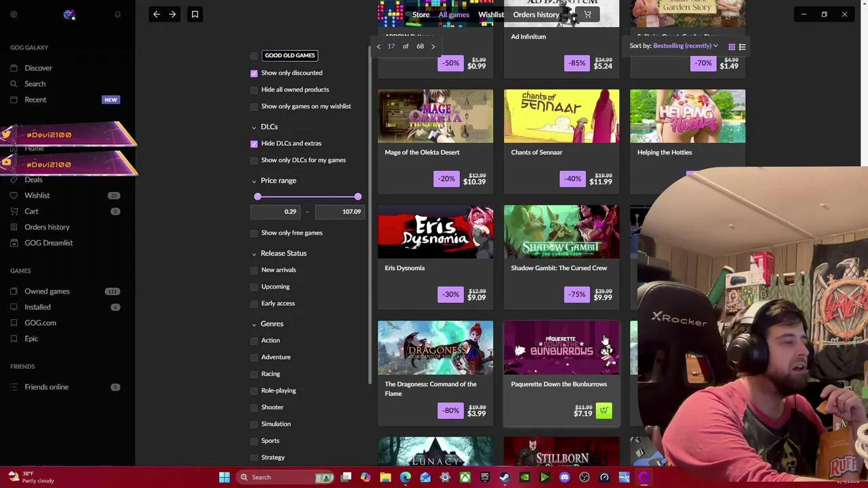
Task: Open Epic platform in sidebar
Action: coord(31,339)
